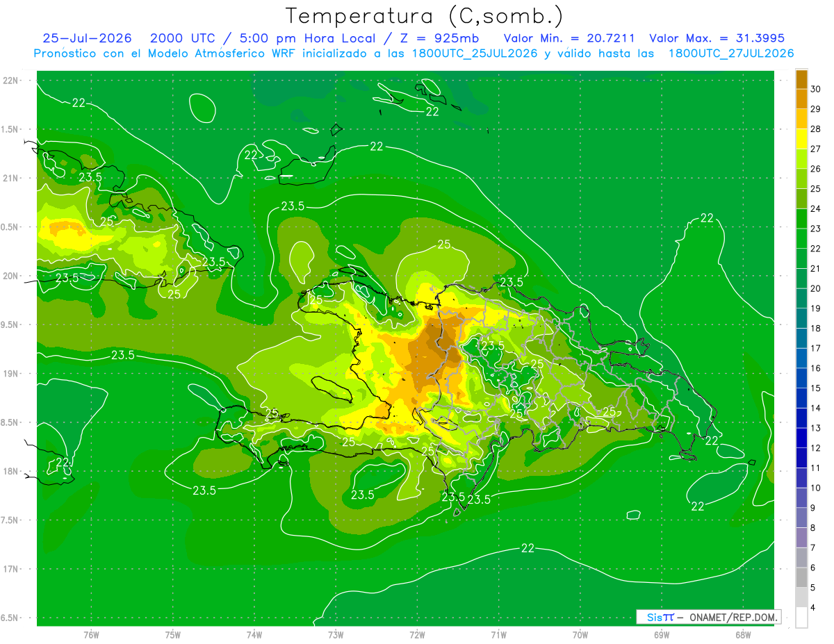This screenshot has height=644, width=834.
Task: Select the 'Valor Max. = 31.3995' text
Action: coord(717,38)
